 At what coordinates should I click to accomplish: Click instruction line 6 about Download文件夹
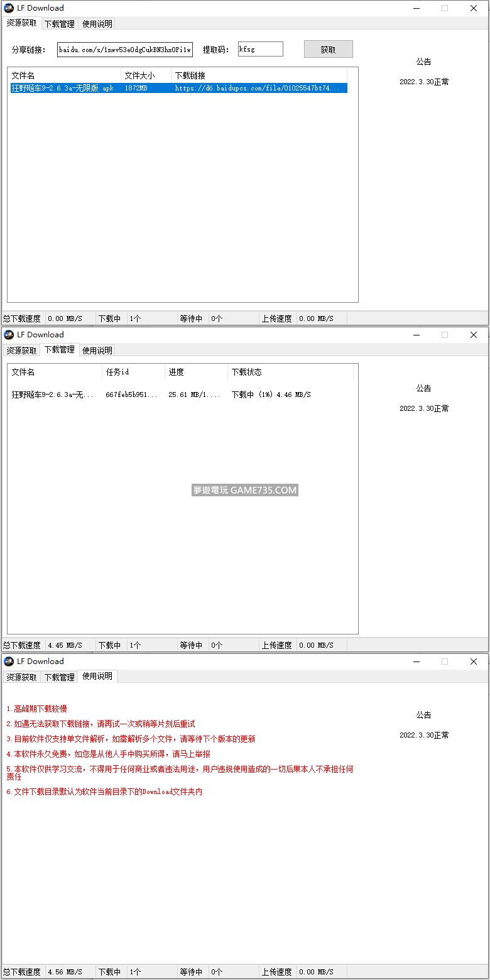click(104, 792)
